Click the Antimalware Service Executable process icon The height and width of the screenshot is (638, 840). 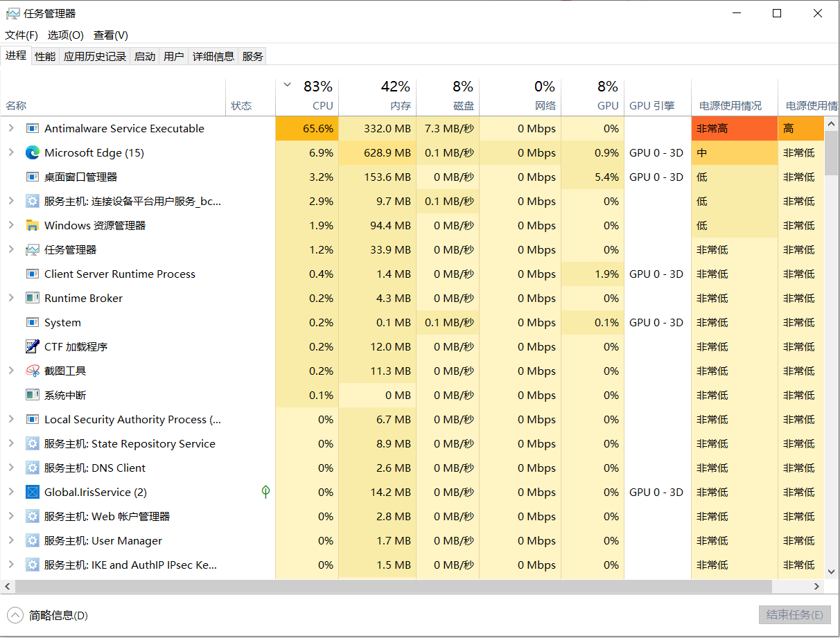32,128
